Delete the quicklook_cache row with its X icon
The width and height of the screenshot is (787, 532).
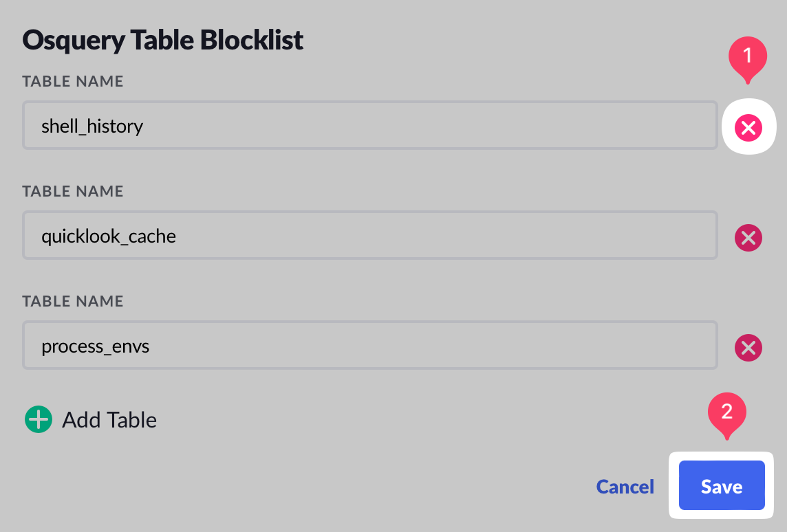click(x=748, y=238)
